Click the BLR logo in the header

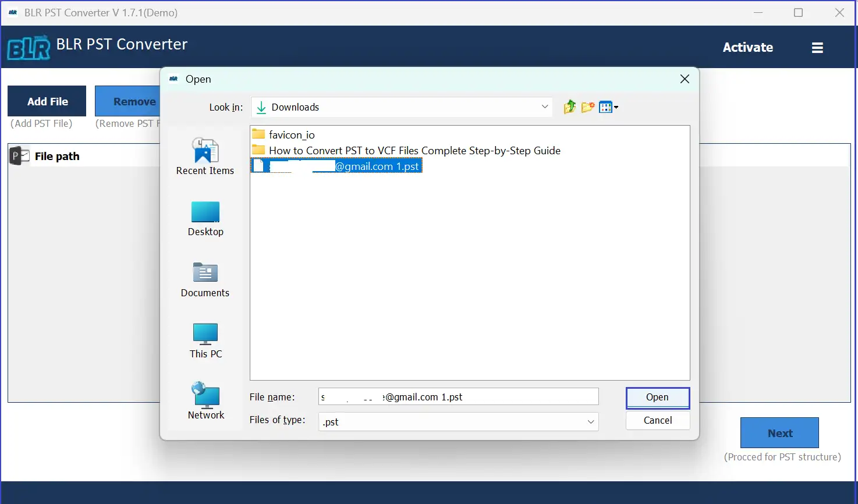(28, 47)
